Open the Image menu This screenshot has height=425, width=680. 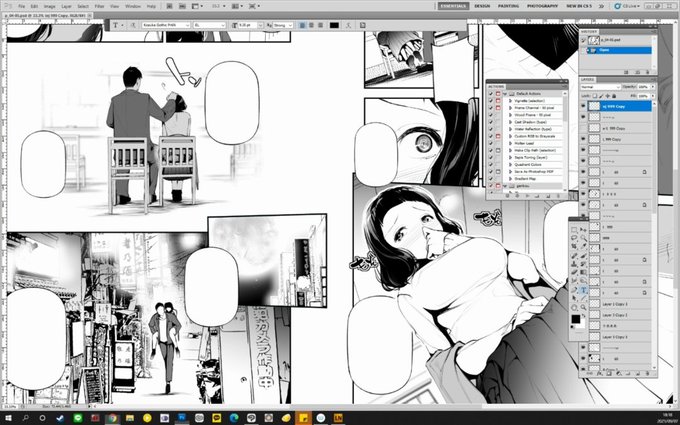click(49, 7)
